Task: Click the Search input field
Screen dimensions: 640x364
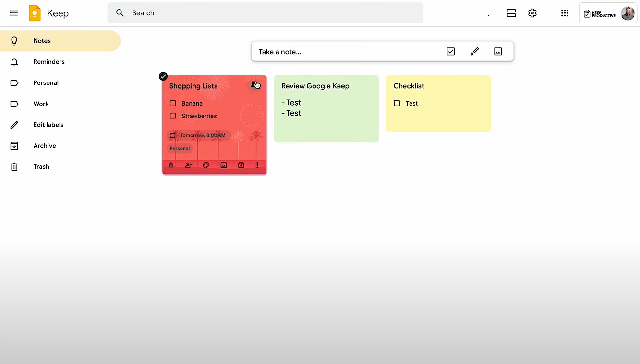Action: 266,13
